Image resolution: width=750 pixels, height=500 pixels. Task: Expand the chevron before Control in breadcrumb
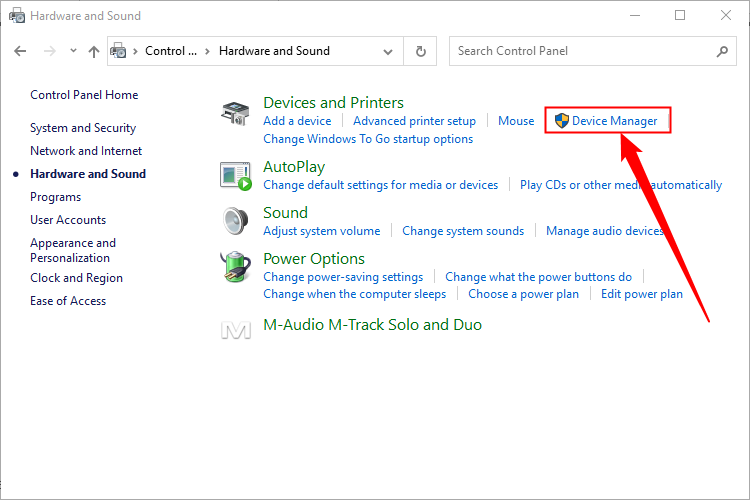pos(135,51)
